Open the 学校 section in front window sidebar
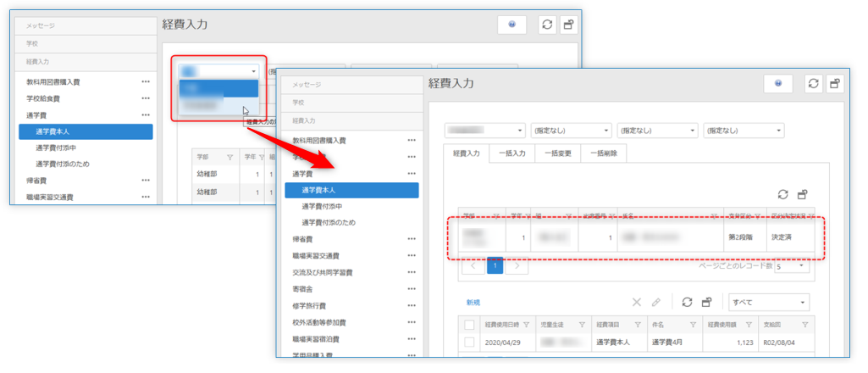This screenshot has width=868, height=373. [x=352, y=103]
